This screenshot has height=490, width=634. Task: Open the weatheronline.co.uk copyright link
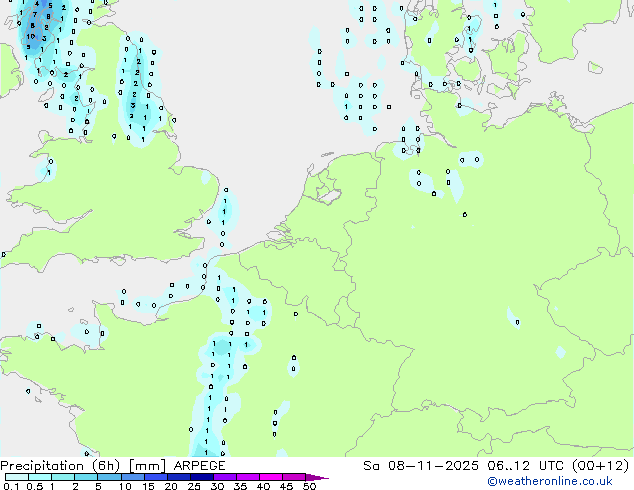point(549,481)
